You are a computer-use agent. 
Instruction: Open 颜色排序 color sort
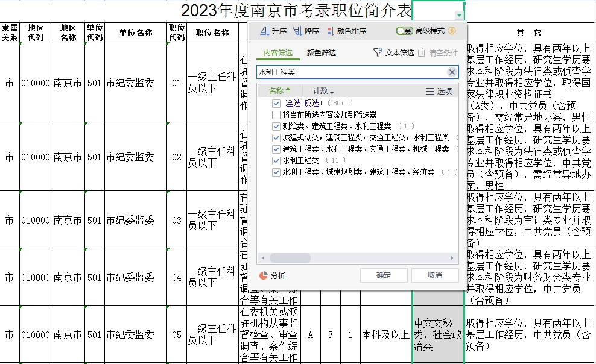pyautogui.click(x=347, y=31)
